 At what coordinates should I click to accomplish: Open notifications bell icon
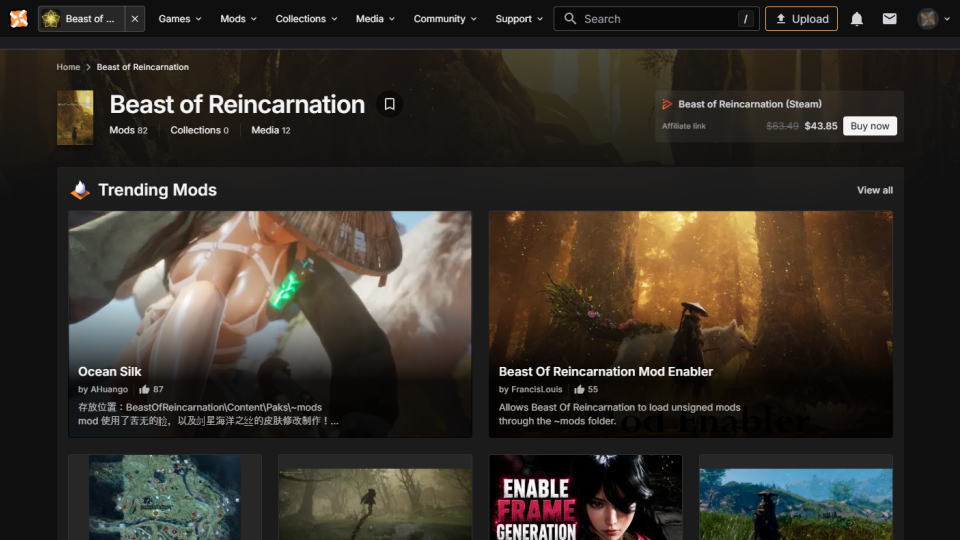pyautogui.click(x=857, y=19)
